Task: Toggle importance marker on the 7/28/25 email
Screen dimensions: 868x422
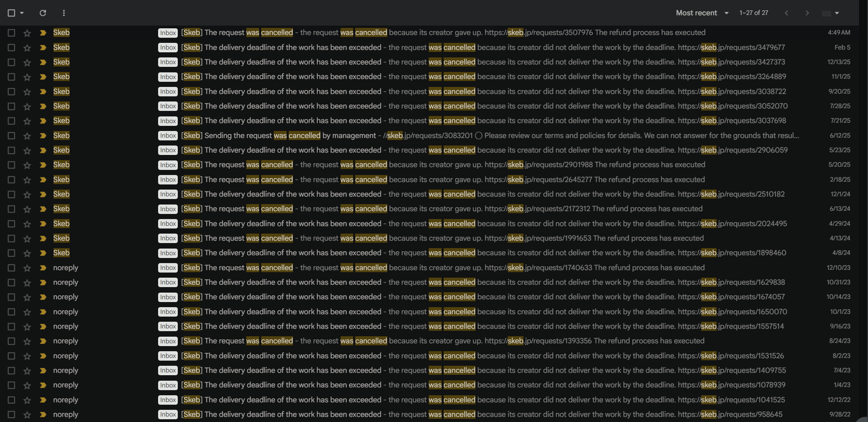Action: click(43, 106)
